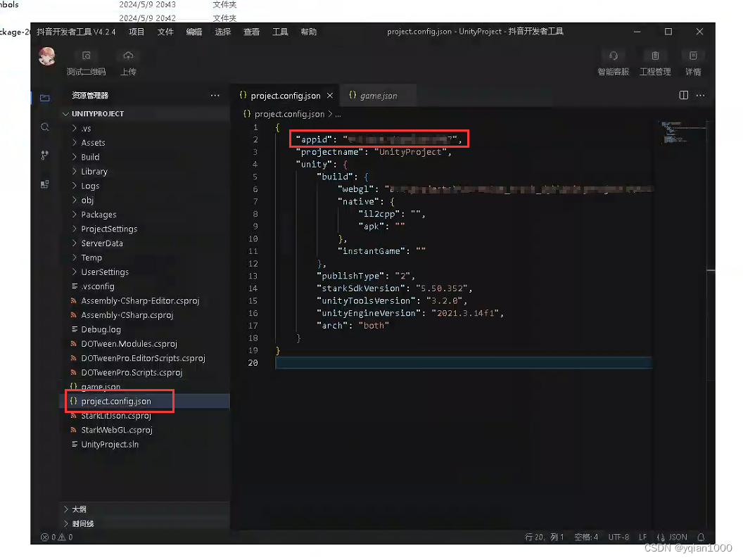Screen dimensions: 743x560
Task: Click the 上传 upload cloud icon
Action: [x=128, y=56]
